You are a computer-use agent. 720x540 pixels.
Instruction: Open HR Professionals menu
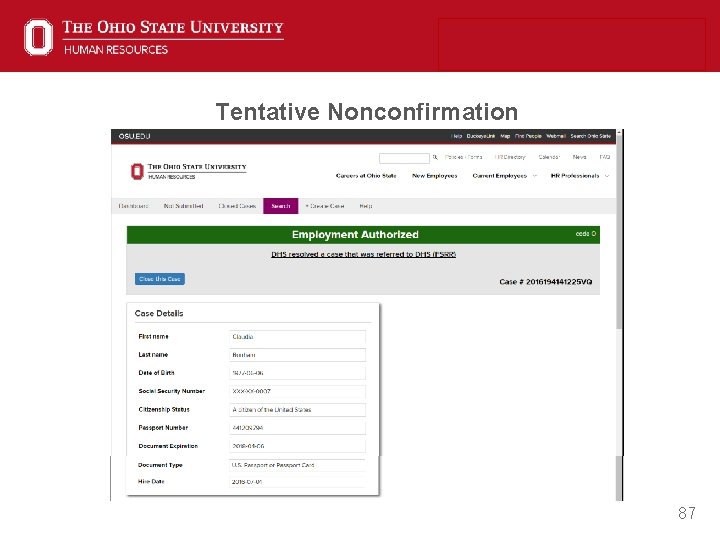575,176
